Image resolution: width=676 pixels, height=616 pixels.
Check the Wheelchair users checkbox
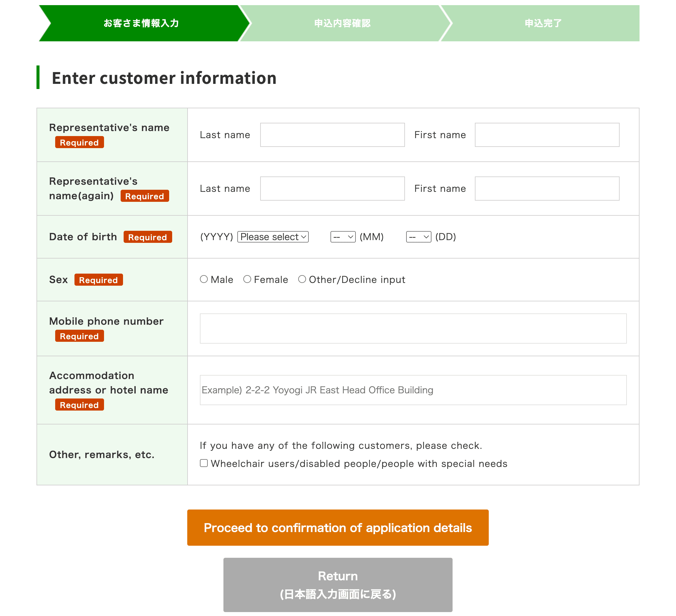pyautogui.click(x=204, y=463)
